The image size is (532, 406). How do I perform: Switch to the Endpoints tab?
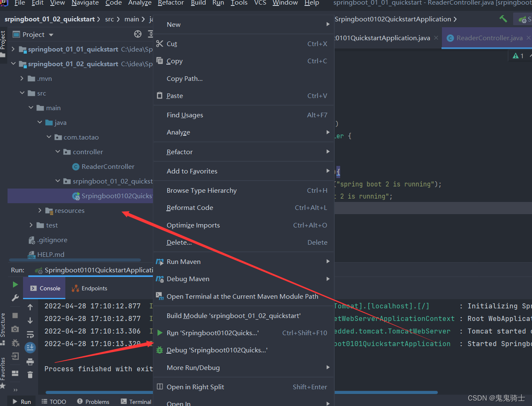click(x=89, y=288)
